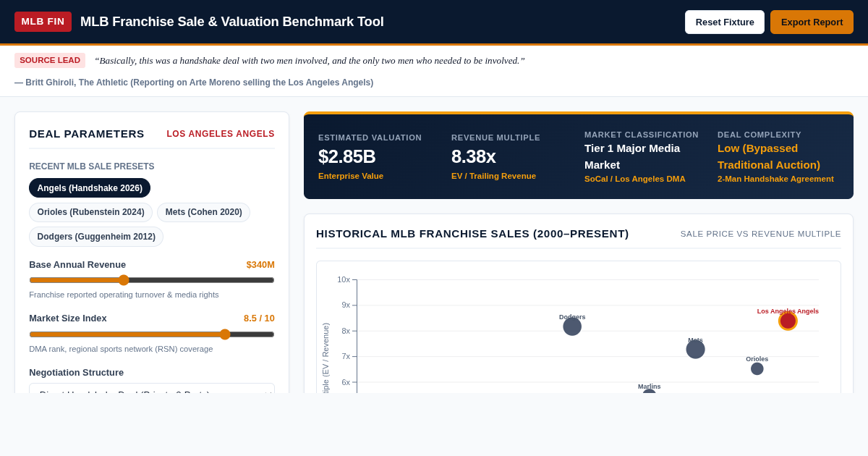Click the Enterprise Value sublabel
The width and height of the screenshot is (868, 456).
point(351,176)
